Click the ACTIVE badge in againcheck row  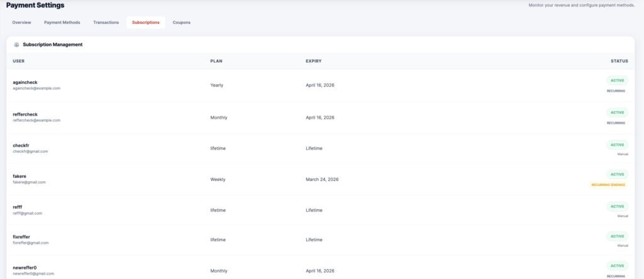point(617,80)
